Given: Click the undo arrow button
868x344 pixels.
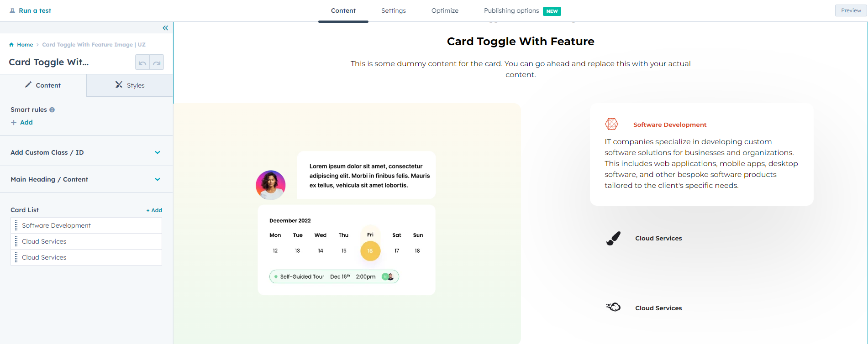Looking at the screenshot, I should (142, 63).
